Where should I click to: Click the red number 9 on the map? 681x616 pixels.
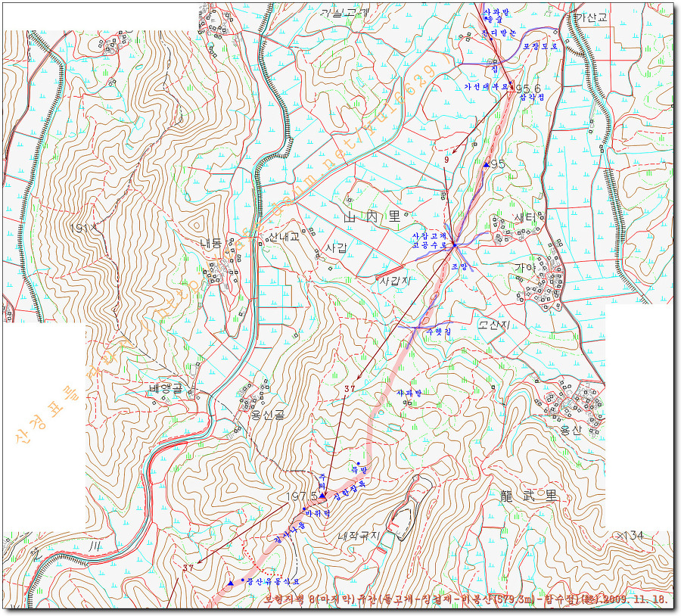(x=446, y=160)
